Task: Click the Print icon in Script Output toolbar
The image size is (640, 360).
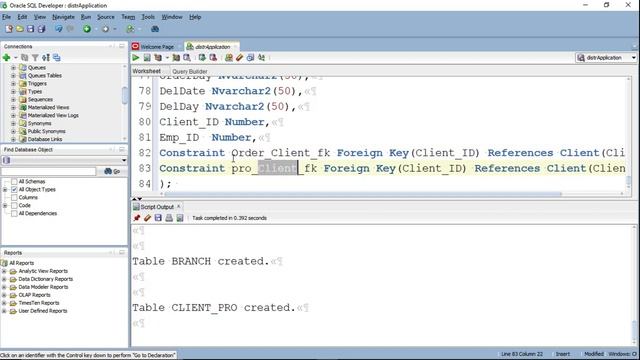Action: point(169,218)
